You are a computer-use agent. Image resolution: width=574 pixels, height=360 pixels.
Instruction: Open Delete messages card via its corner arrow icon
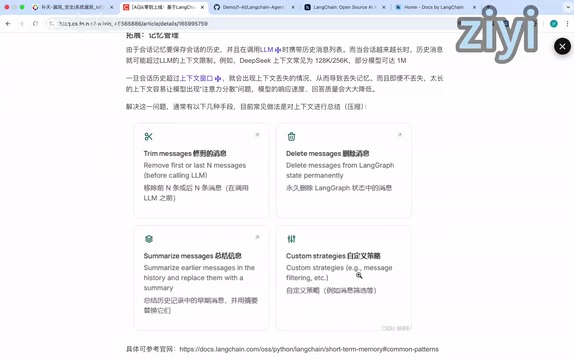pyautogui.click(x=400, y=135)
